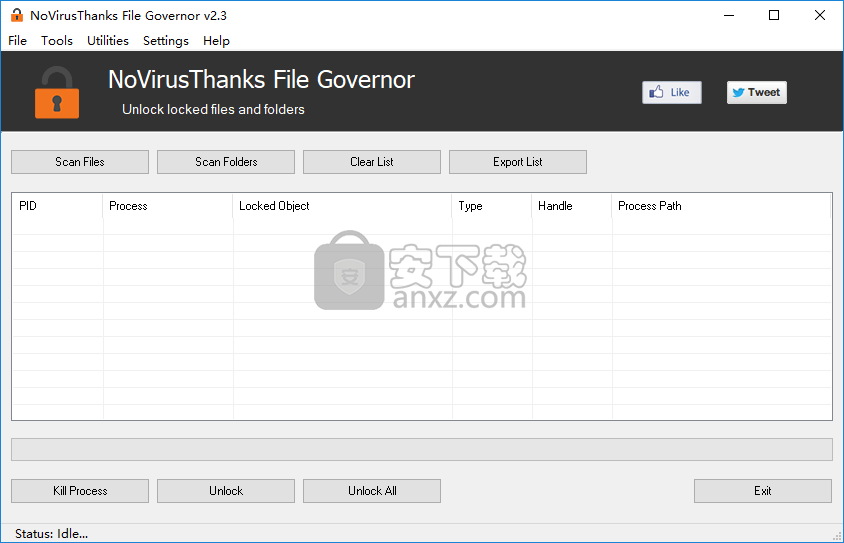The height and width of the screenshot is (543, 844).
Task: Sort by the Process column header
Action: 167,206
